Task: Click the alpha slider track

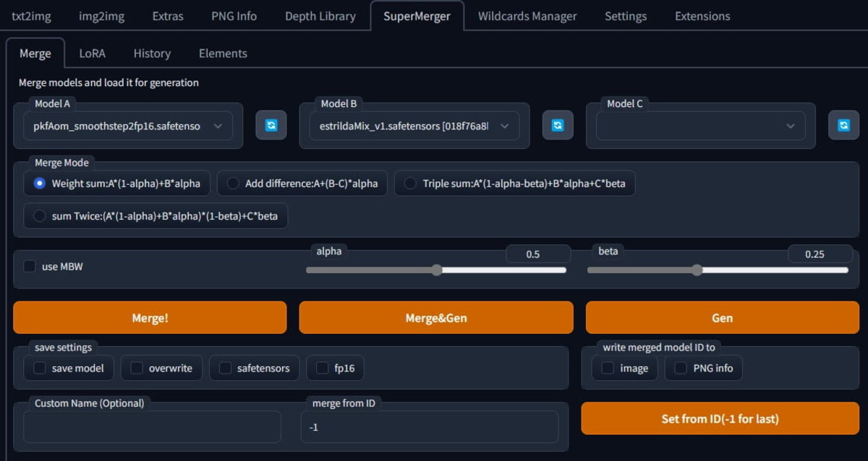Action: coord(436,270)
